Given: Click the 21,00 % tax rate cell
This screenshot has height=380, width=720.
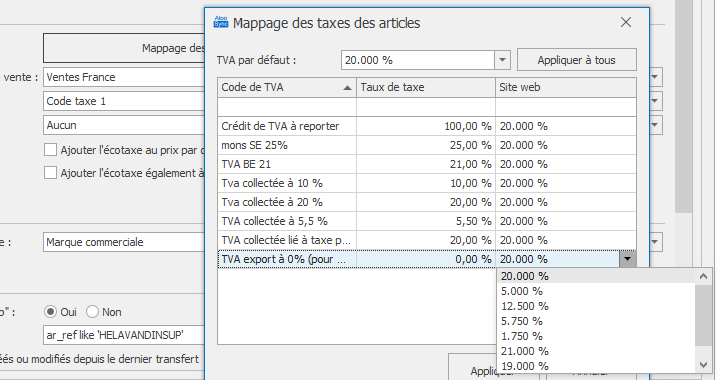Looking at the screenshot, I should point(426,164).
